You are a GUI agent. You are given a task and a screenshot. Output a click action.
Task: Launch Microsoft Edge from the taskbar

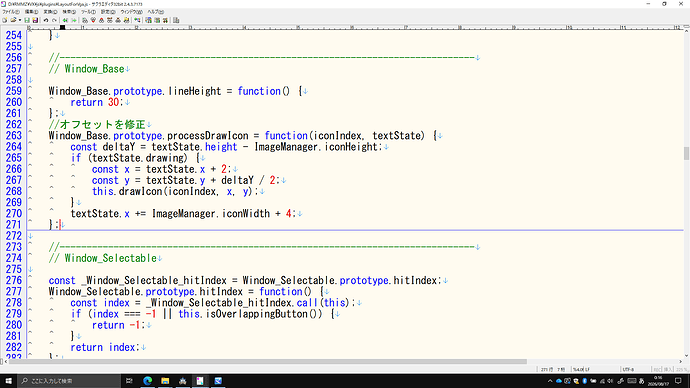(147, 381)
